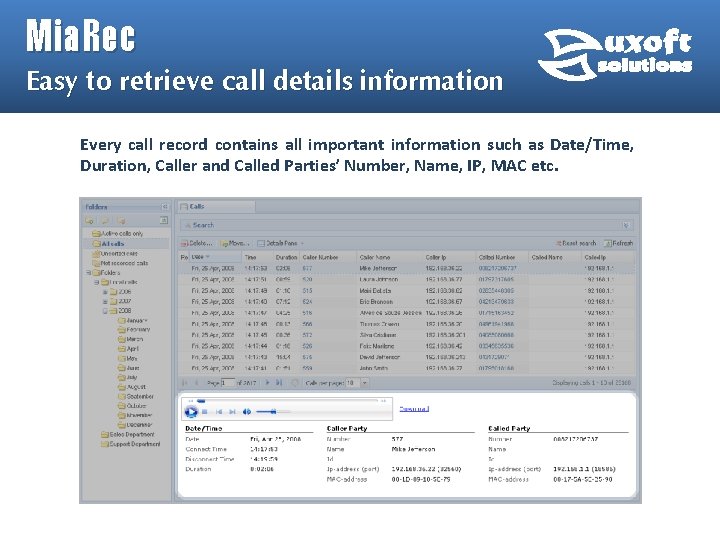Viewport: 720px width, 540px height.
Task: Click the pager refresh icon
Action: click(295, 382)
